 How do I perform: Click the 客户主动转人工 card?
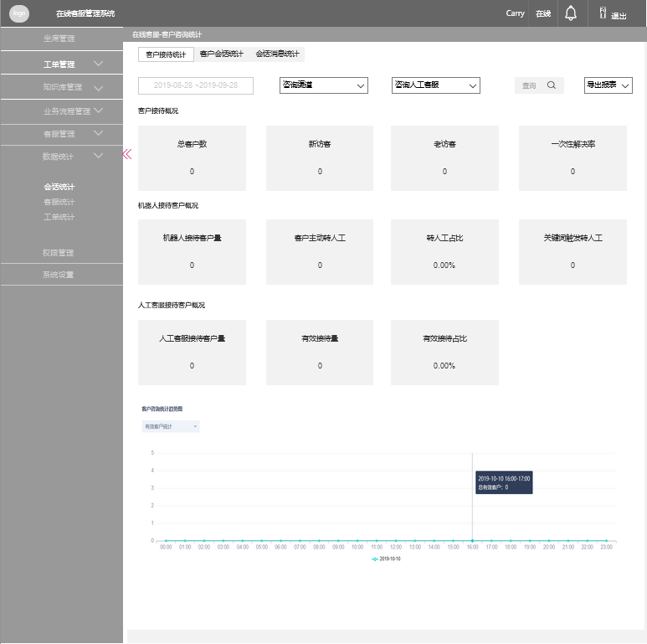[x=320, y=252]
